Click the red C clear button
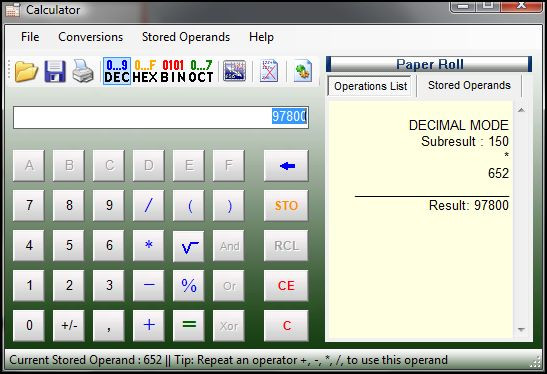The image size is (547, 374). pos(286,326)
